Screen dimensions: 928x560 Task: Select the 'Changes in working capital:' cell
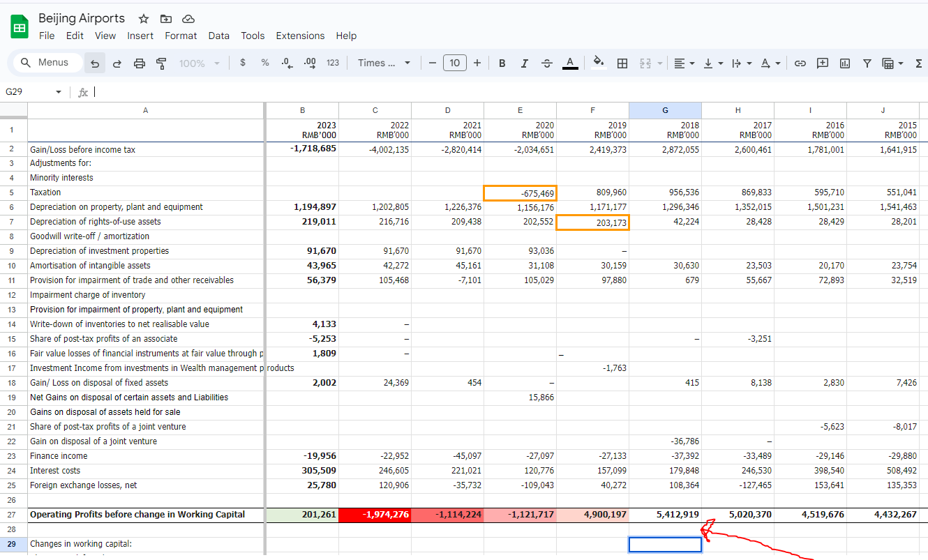click(x=145, y=544)
